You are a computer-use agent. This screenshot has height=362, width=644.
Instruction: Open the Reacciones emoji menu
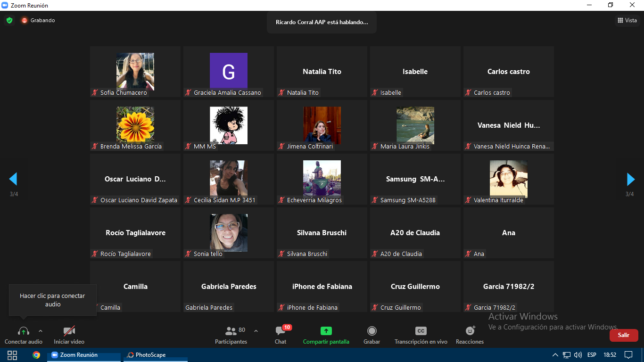pos(470,335)
